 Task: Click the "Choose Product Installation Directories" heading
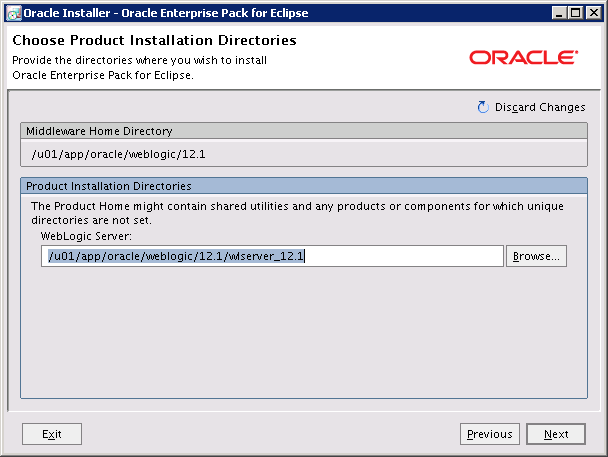154,41
